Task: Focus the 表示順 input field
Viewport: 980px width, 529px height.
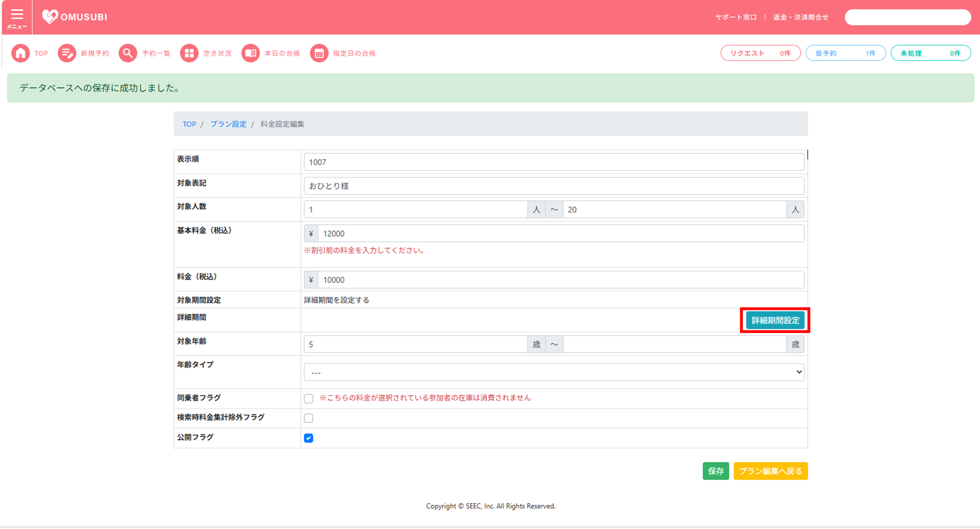Action: coord(553,162)
